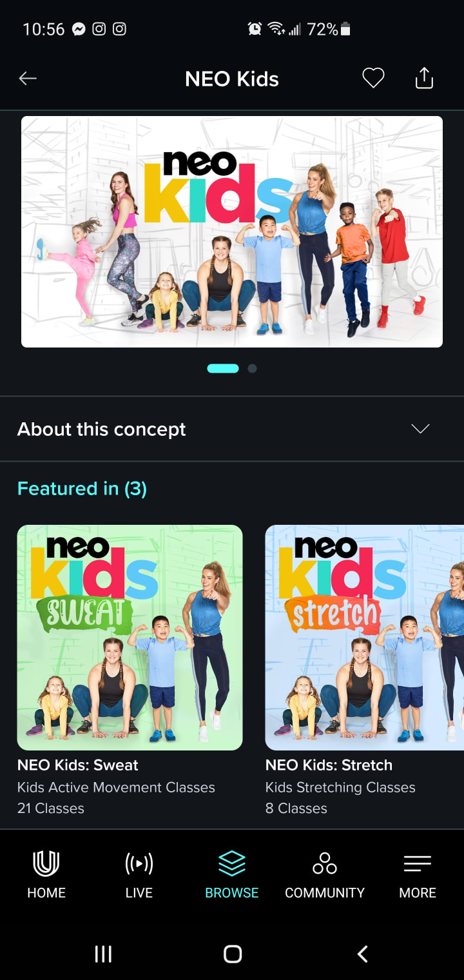464x980 pixels.
Task: Select the Browse tab icon
Action: click(232, 863)
